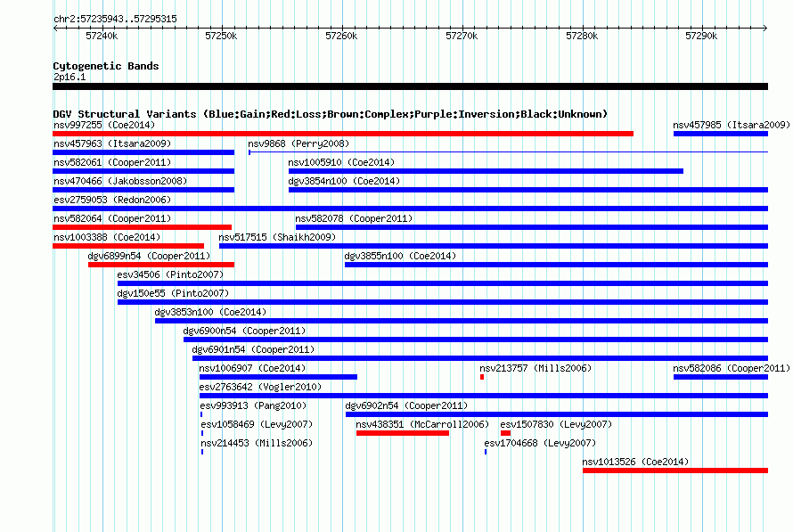Click the chr2:57235943..57295315 coordinates label
This screenshot has height=532, width=793.
point(115,19)
